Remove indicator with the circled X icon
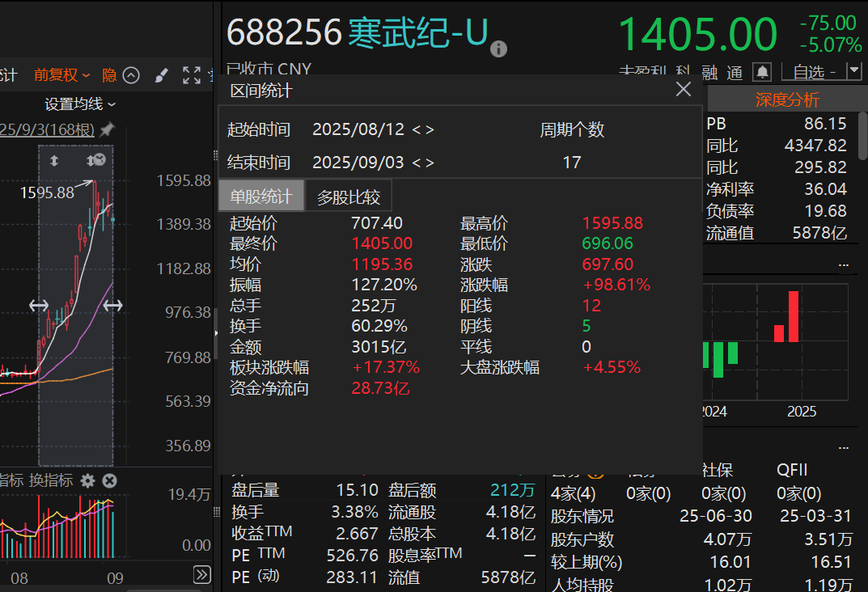 click(x=109, y=480)
